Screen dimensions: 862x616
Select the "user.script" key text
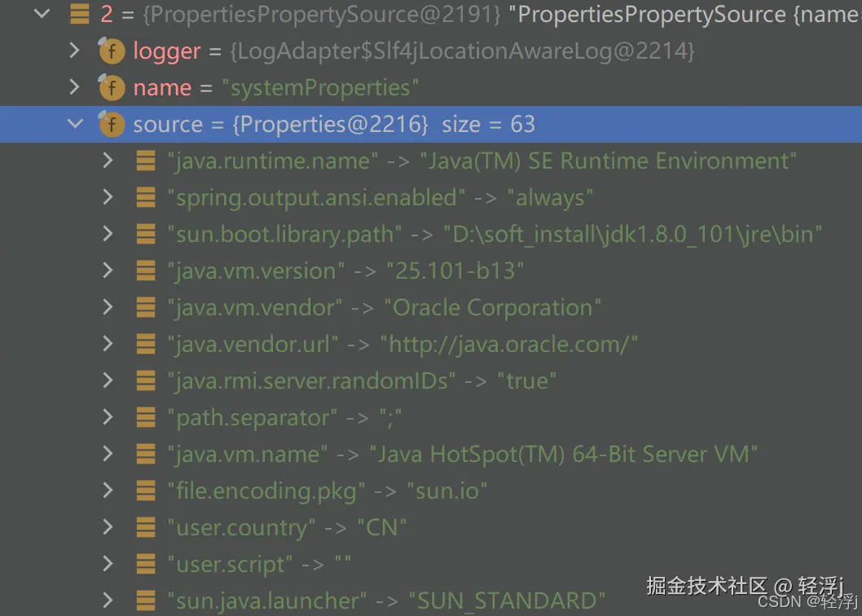tap(231, 565)
